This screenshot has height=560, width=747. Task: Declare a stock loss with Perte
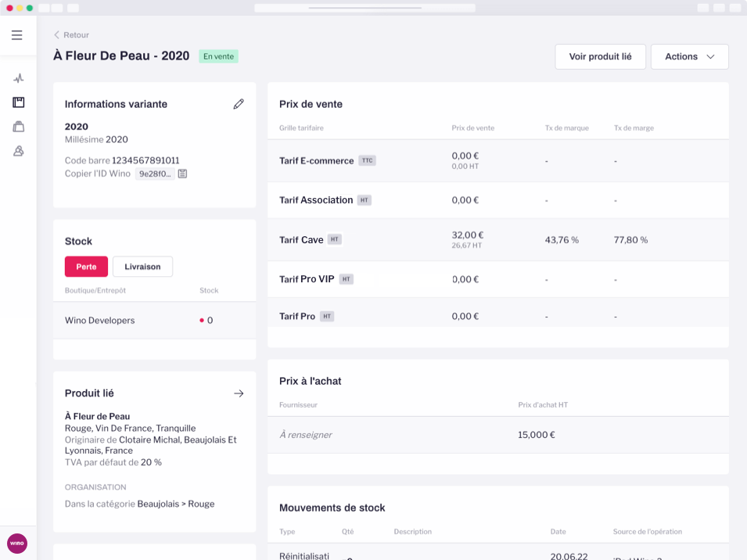(86, 267)
